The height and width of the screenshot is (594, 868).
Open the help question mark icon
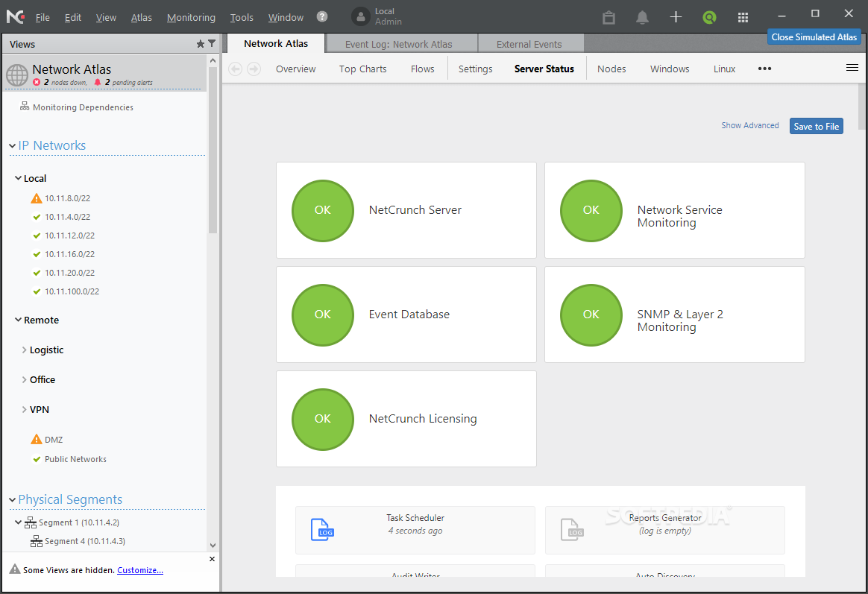click(x=322, y=16)
